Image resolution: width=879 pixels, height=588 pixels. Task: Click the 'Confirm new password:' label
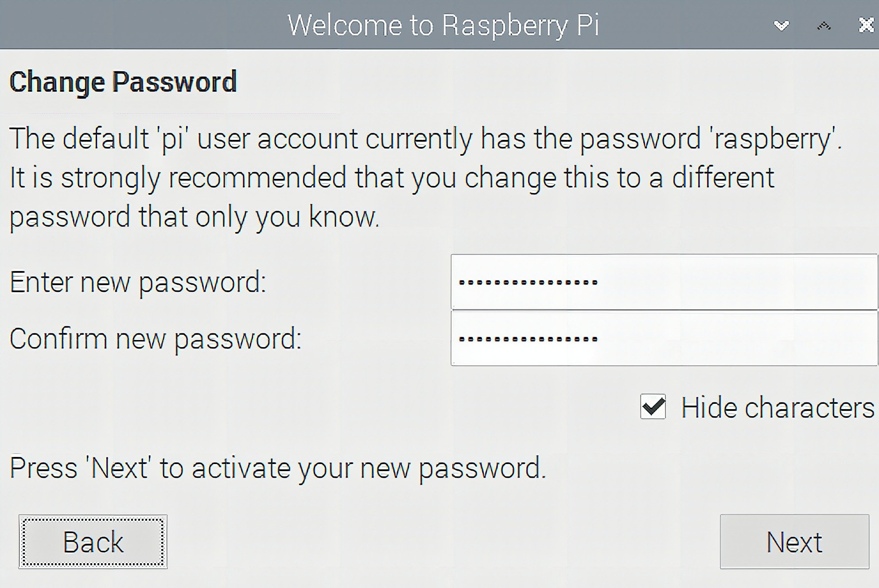click(x=156, y=339)
